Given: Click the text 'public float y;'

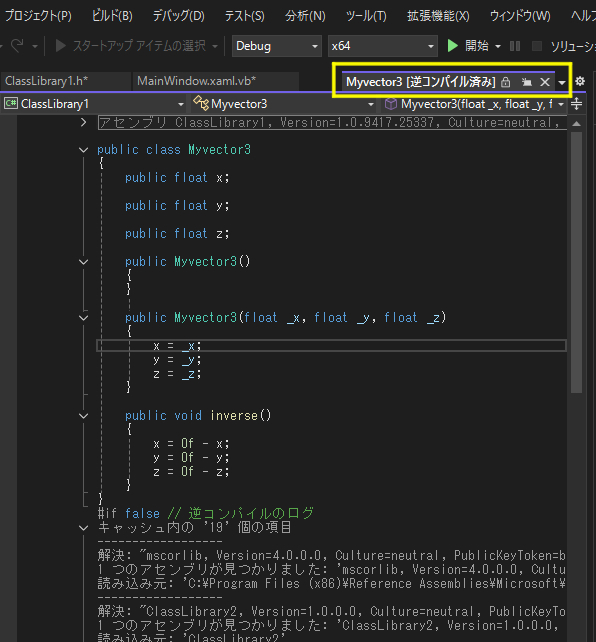Looking at the screenshot, I should (x=177, y=206).
